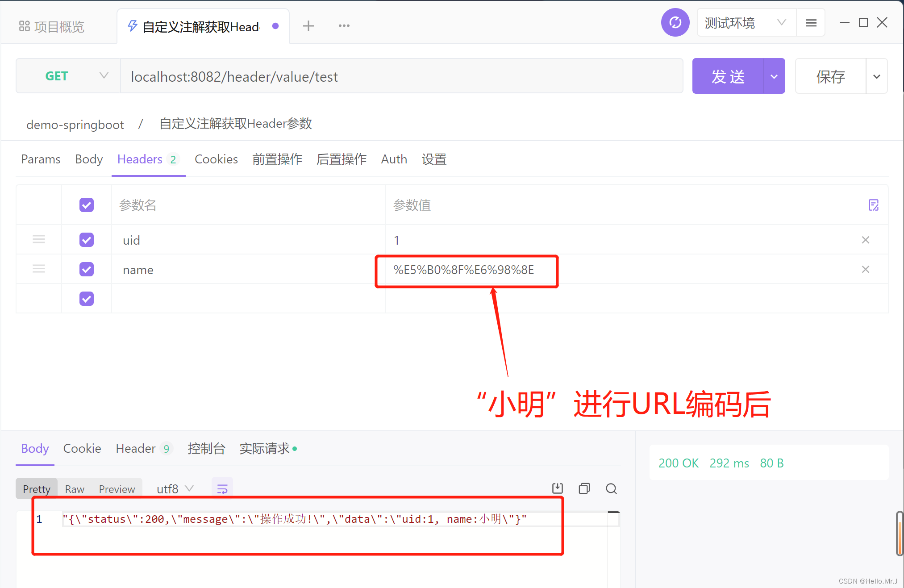Select the Preview view button

[117, 489]
